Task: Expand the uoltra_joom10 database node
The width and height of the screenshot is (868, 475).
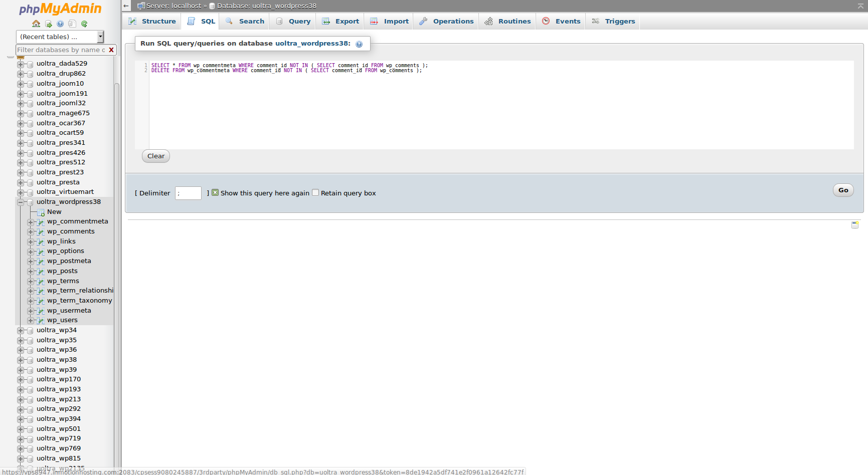Action: (21, 84)
